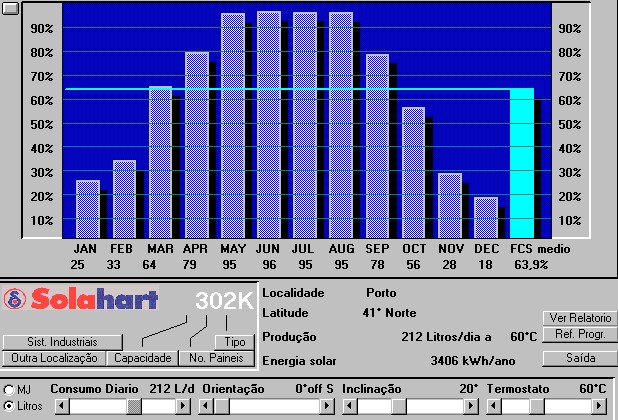Screen dimensions: 618x420
Task: Decrease Termostato with left arrow
Action: click(494, 406)
